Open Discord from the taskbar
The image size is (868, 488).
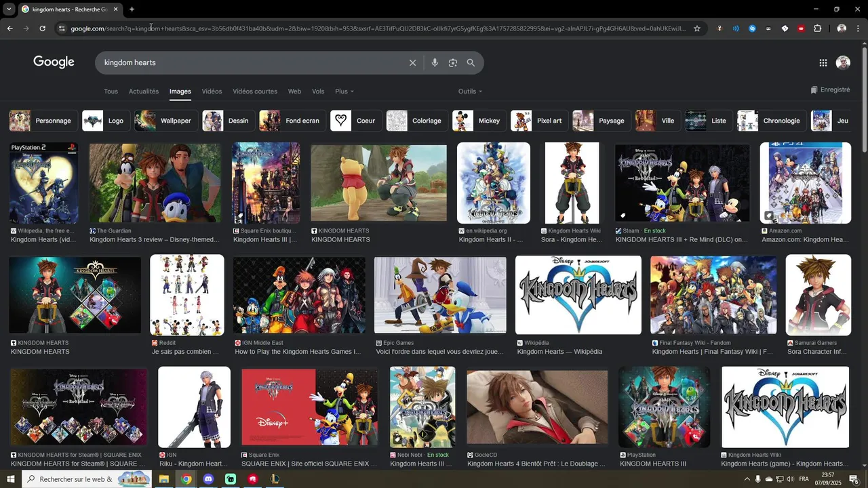[208, 479]
